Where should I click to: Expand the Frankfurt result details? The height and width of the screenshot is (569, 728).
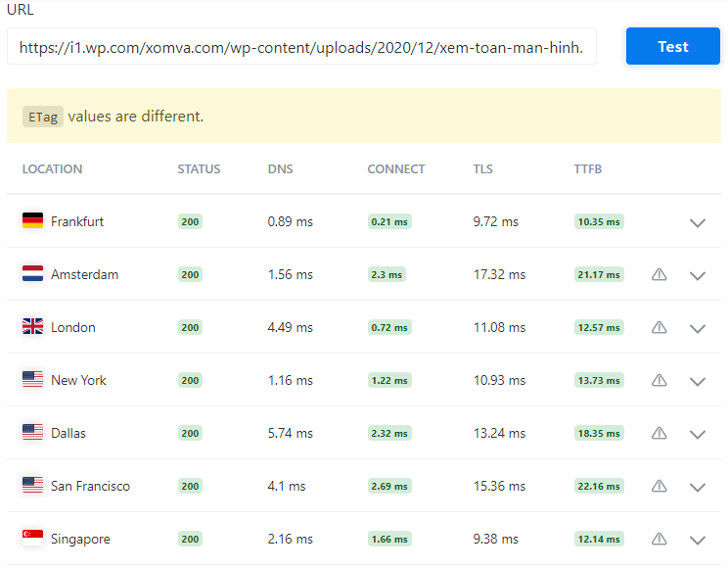pos(698,222)
